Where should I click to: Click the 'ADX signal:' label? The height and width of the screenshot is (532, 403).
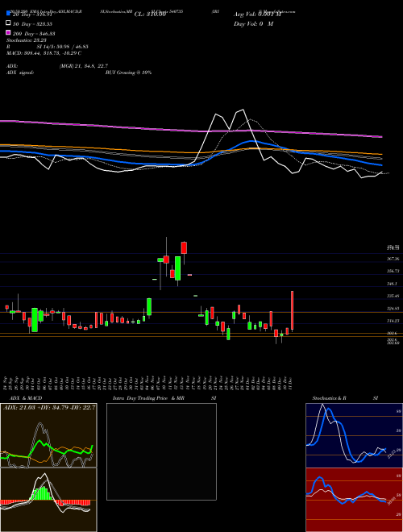pyautogui.click(x=20, y=73)
